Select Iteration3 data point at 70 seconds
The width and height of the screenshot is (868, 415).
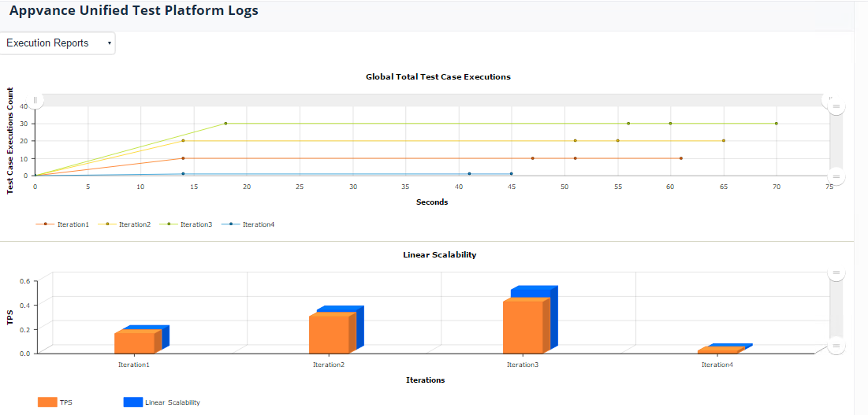pos(776,123)
